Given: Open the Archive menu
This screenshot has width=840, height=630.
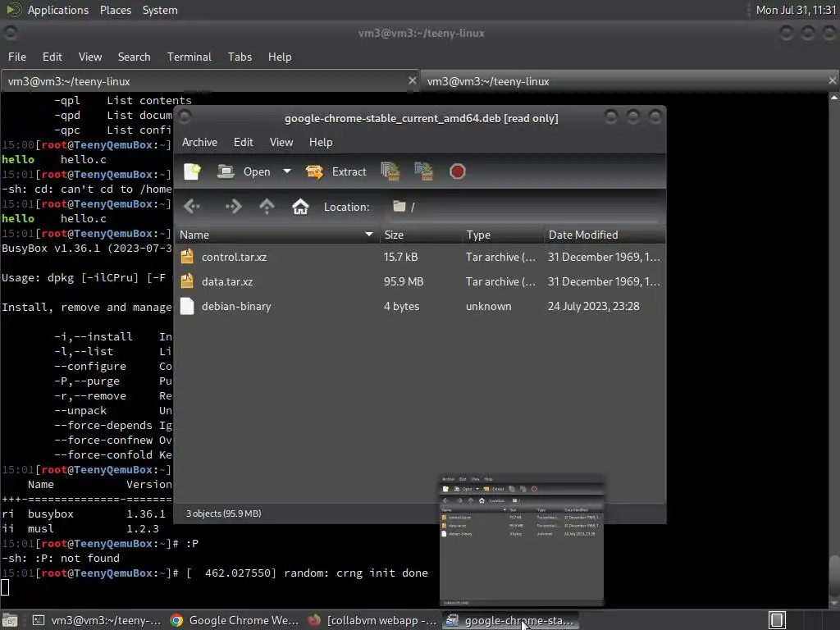Looking at the screenshot, I should pos(199,142).
